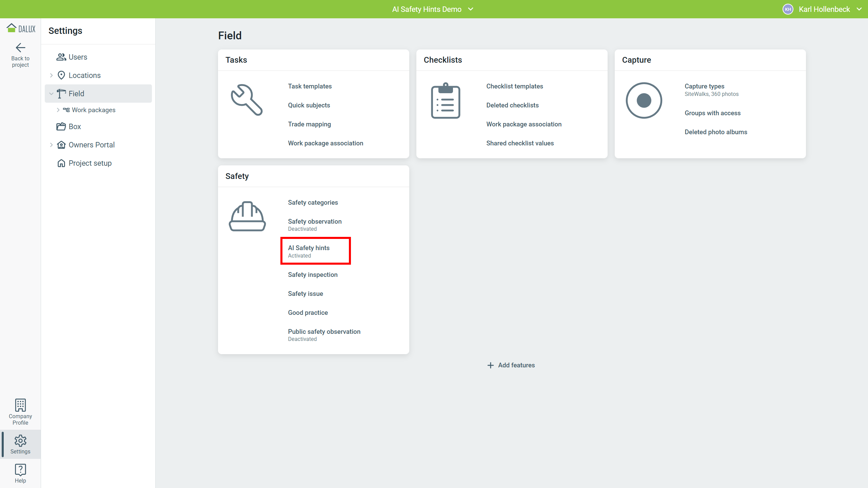The width and height of the screenshot is (868, 488).
Task: Go back to project using arrow icon
Action: click(20, 48)
